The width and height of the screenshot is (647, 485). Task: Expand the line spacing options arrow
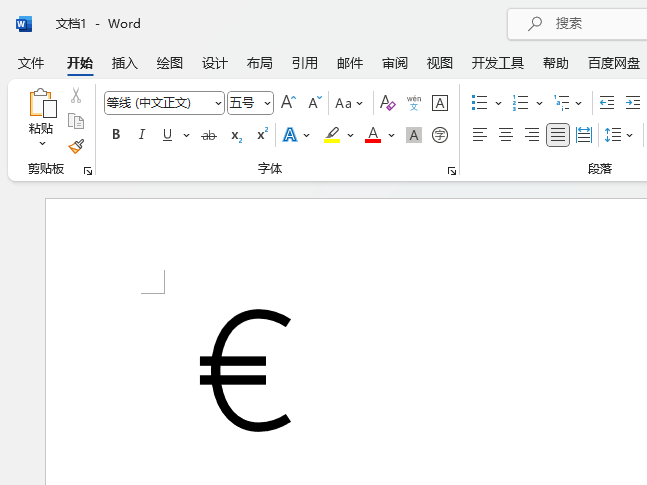click(x=629, y=135)
